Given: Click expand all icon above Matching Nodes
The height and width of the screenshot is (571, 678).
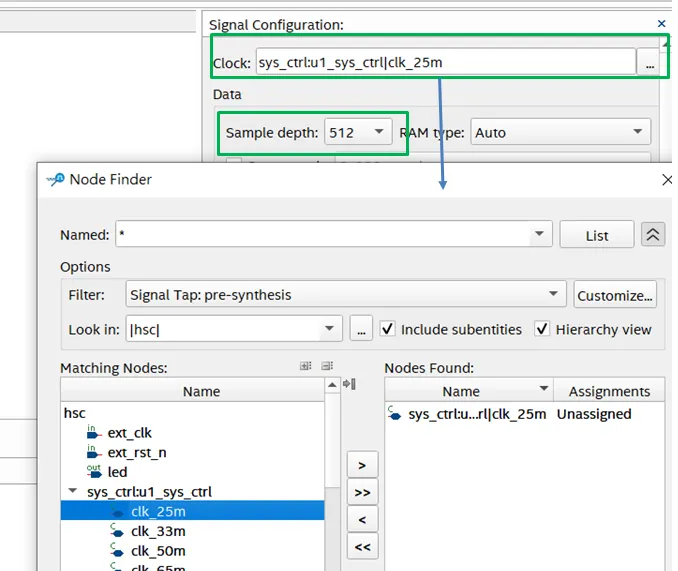Looking at the screenshot, I should [x=306, y=366].
